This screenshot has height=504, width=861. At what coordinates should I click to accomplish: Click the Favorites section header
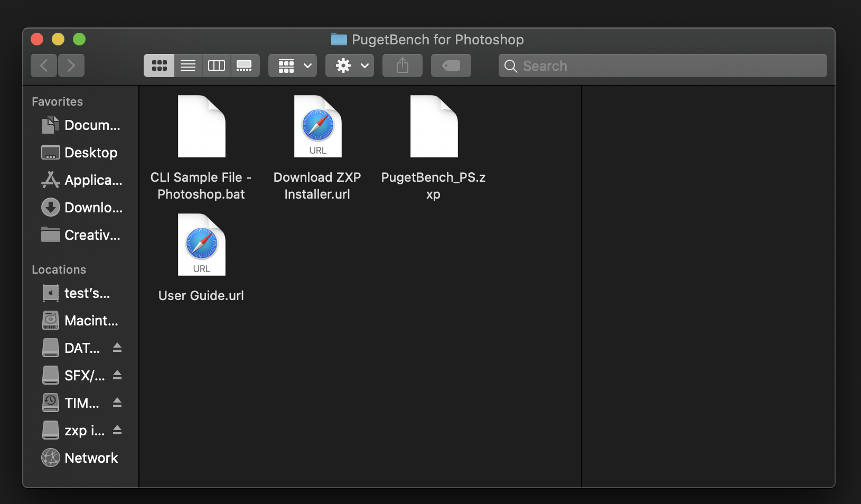point(57,101)
